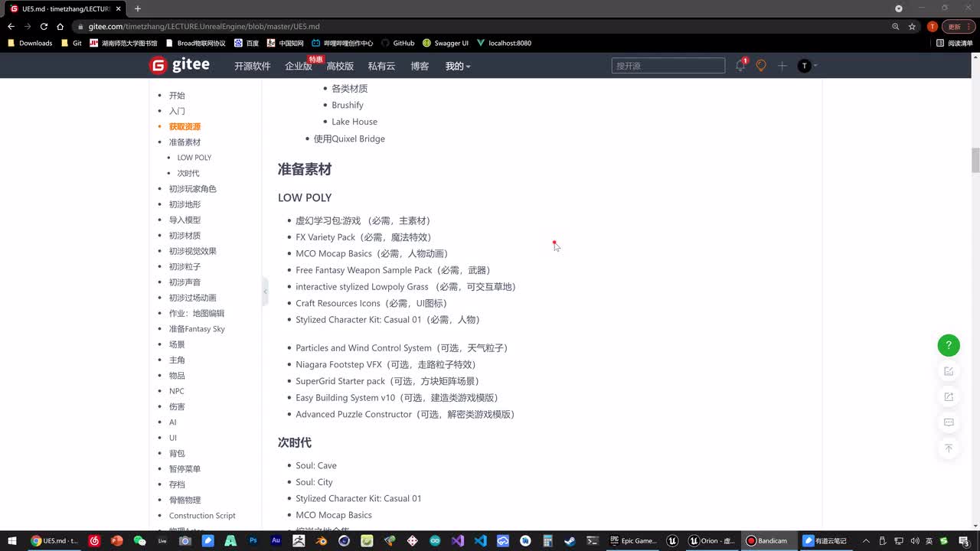Go to NPC in the sidebar
Screen dimensions: 980x551
[x=177, y=391]
